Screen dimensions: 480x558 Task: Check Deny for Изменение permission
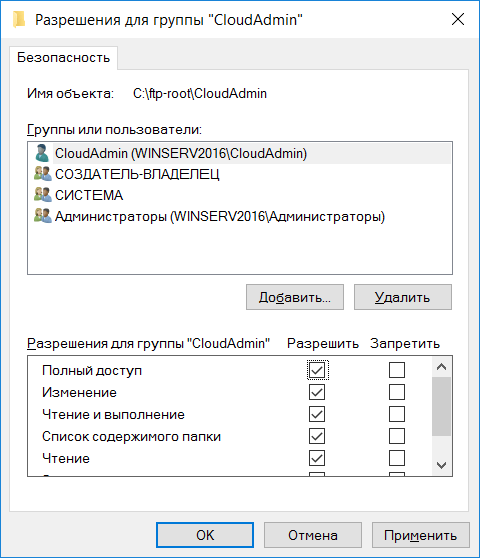point(397,392)
